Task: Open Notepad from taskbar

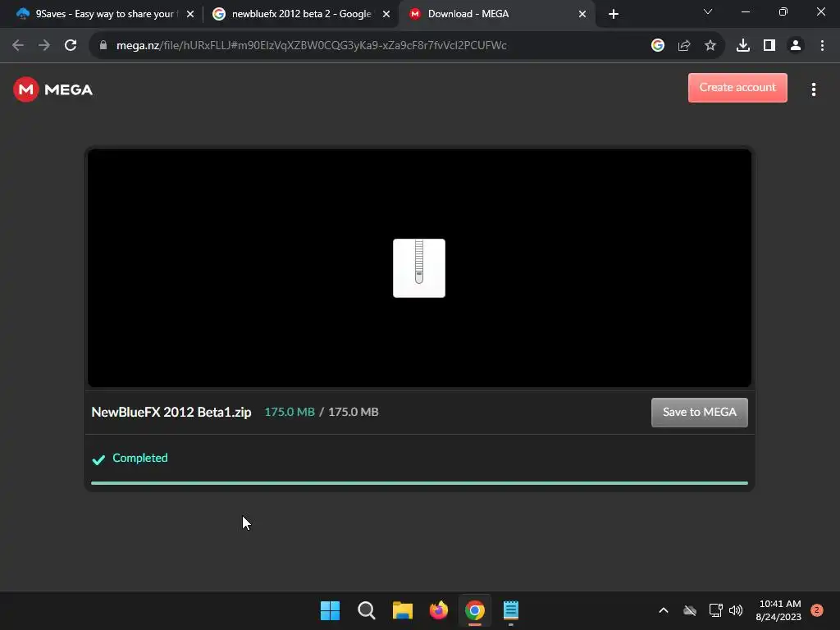Action: [x=511, y=610]
